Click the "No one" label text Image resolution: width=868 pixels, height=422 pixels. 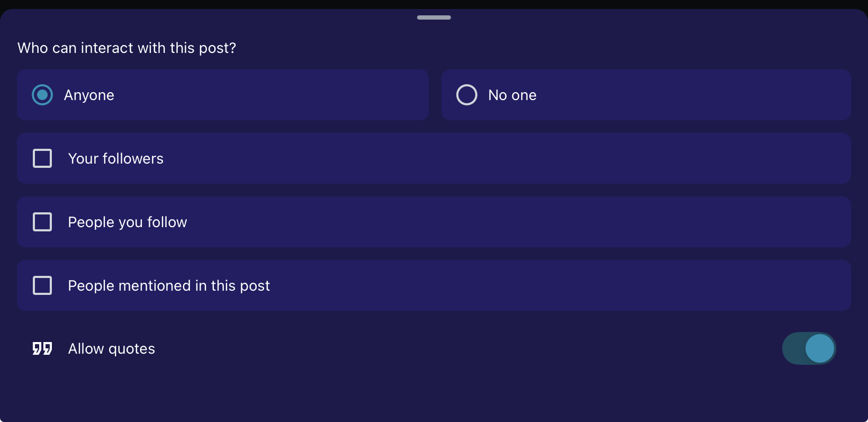[x=512, y=95]
